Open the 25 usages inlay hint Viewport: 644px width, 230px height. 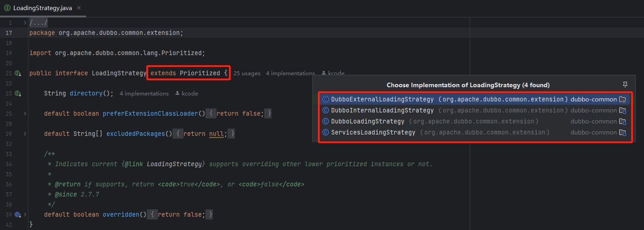click(x=247, y=73)
